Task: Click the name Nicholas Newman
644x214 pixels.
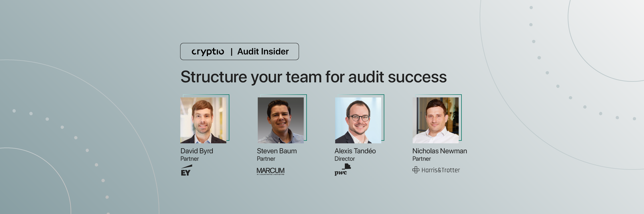Action: pyautogui.click(x=440, y=151)
